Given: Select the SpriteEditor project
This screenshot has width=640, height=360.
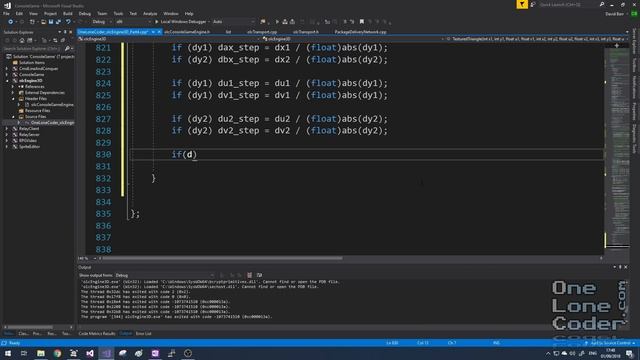Looking at the screenshot, I should click(29, 147).
